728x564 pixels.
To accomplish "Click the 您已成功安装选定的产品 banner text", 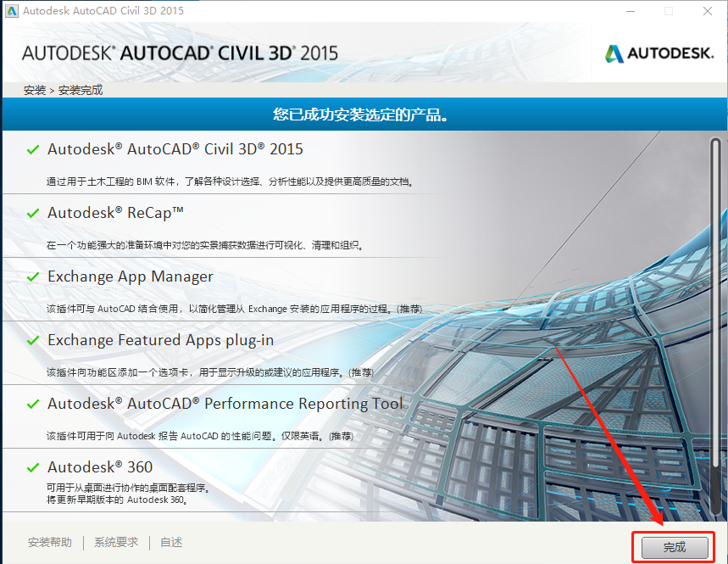I will pos(361,114).
